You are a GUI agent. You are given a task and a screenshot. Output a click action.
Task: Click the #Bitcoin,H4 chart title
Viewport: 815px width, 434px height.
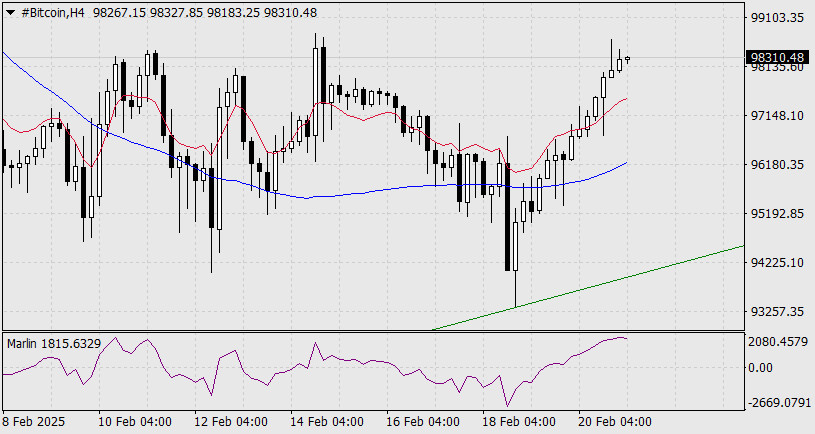tap(52, 12)
